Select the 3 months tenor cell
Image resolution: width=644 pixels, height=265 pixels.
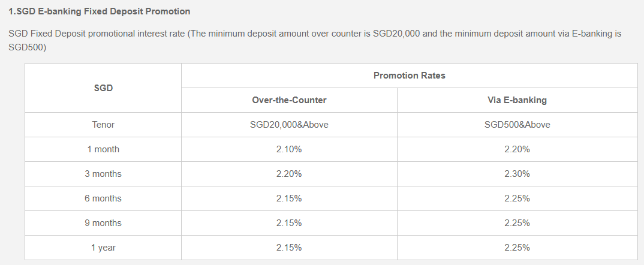103,174
